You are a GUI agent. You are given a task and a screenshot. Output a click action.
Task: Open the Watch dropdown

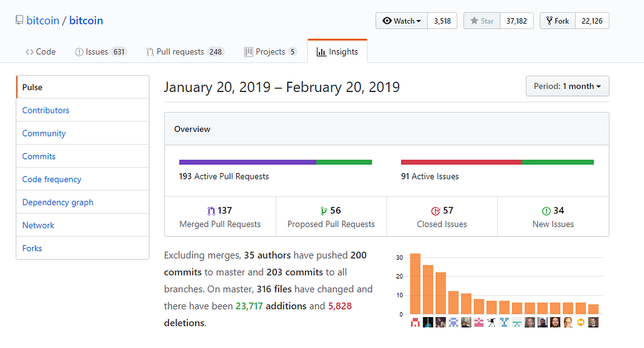pyautogui.click(x=402, y=21)
